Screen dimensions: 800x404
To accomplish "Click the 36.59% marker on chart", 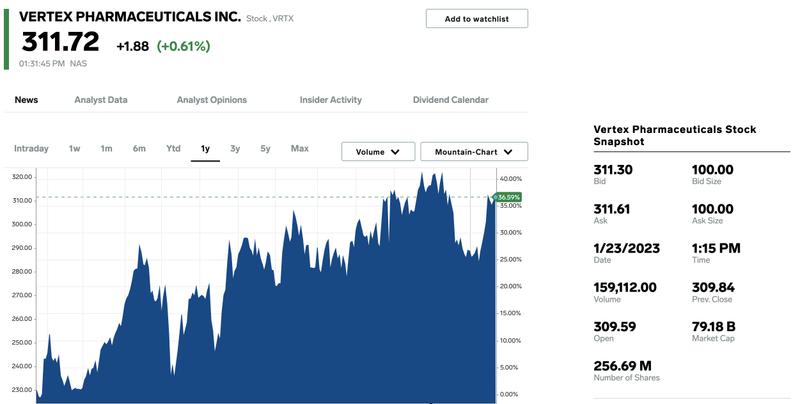I will click(507, 197).
